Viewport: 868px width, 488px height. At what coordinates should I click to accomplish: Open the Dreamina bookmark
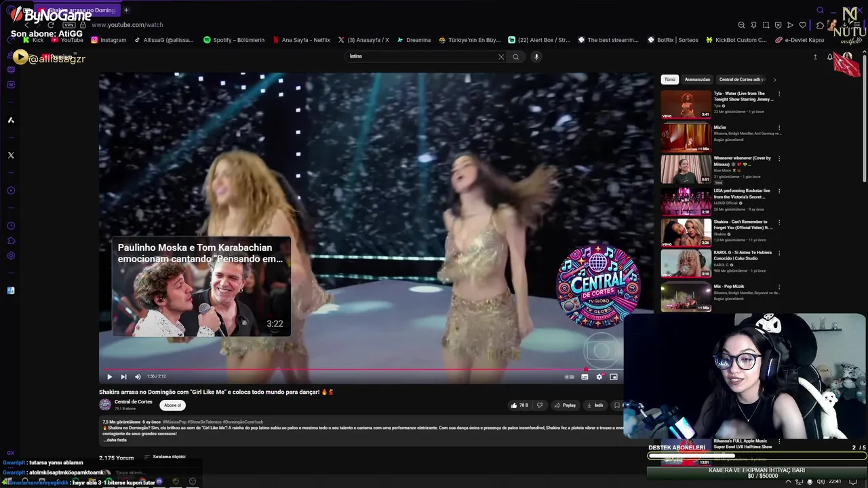[x=414, y=40]
